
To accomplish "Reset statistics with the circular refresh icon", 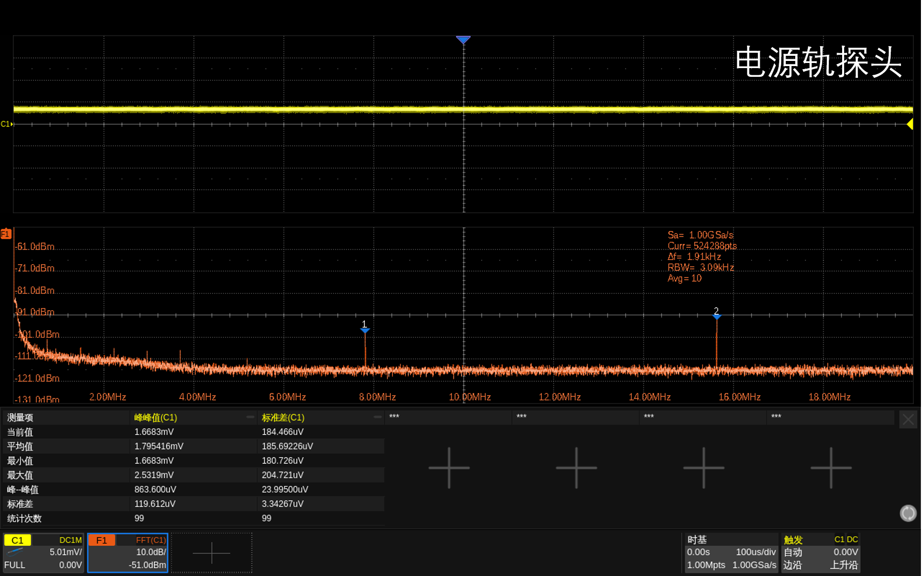I will 908,513.
